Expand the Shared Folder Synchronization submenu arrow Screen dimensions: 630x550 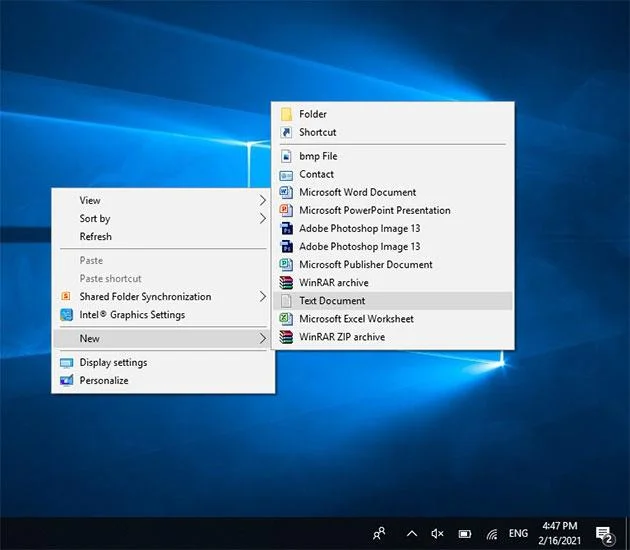pos(262,296)
